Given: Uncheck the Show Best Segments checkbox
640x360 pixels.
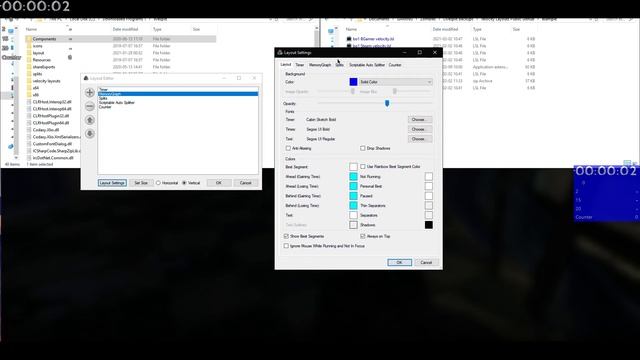Looking at the screenshot, I should 286,236.
